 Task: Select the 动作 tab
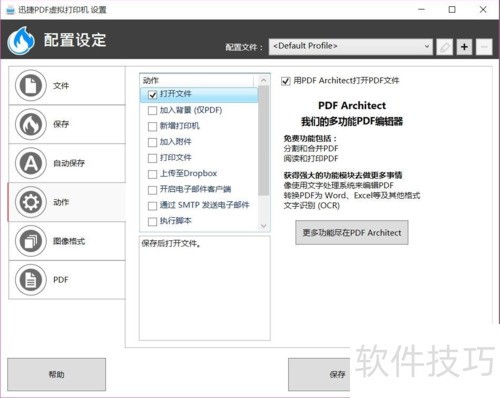[67, 202]
